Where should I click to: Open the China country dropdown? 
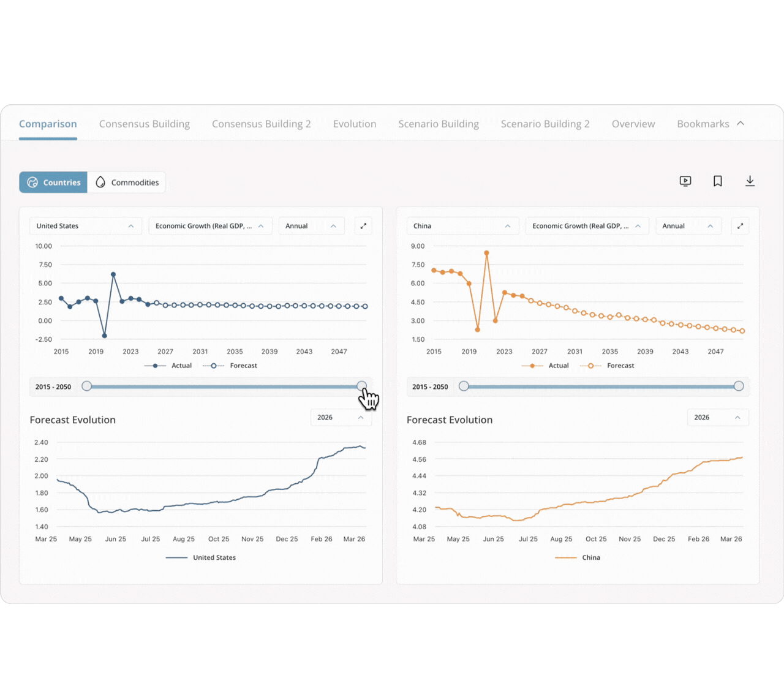462,226
